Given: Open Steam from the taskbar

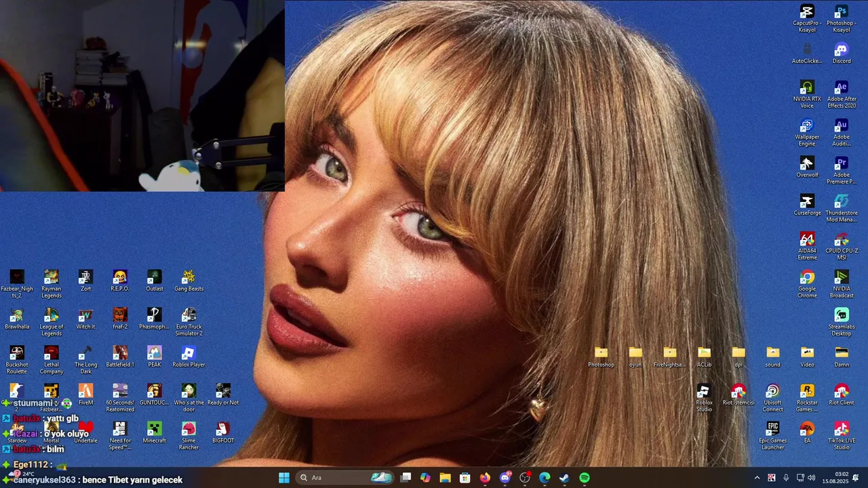Looking at the screenshot, I should pyautogui.click(x=564, y=478).
